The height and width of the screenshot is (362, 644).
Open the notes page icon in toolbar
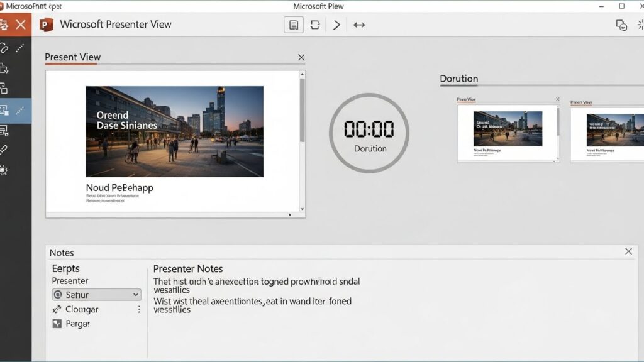(x=293, y=25)
